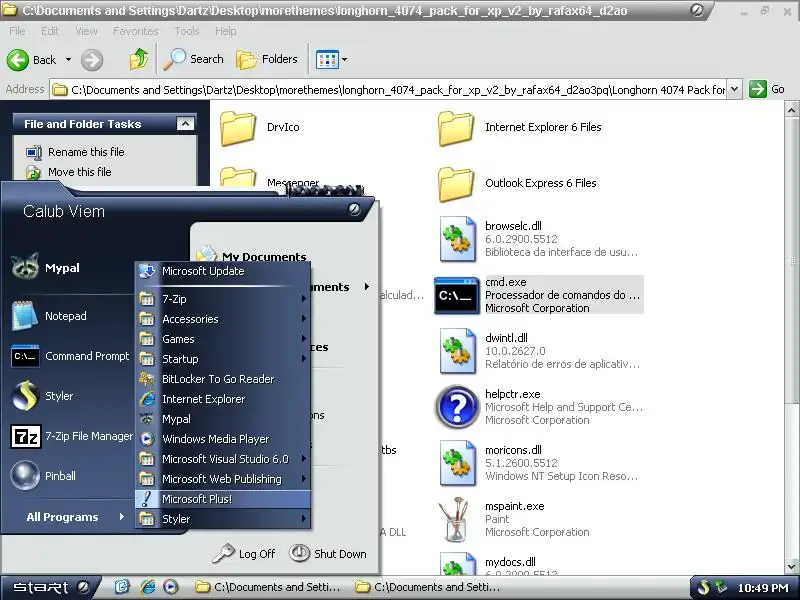Click scrollbar up arrow in file list

point(791,110)
